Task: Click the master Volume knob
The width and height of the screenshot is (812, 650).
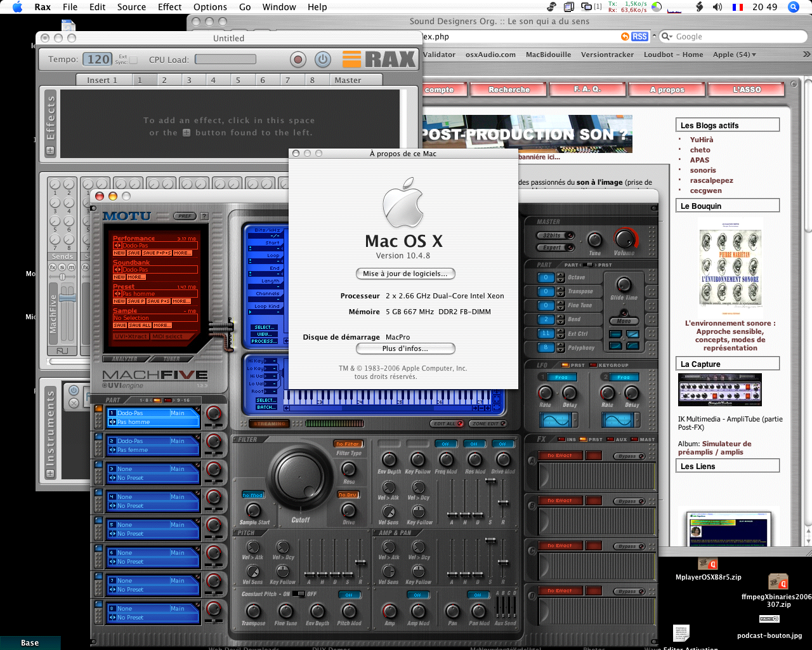Action: click(x=624, y=239)
